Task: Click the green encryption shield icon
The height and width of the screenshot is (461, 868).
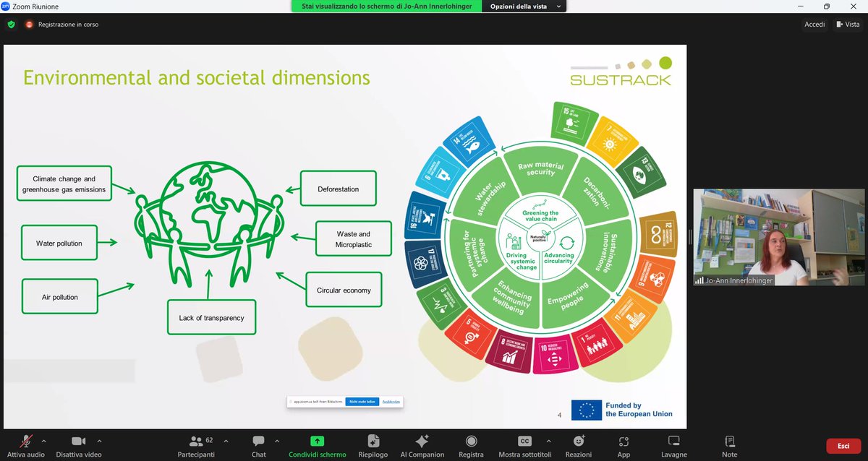Action: pyautogui.click(x=11, y=24)
